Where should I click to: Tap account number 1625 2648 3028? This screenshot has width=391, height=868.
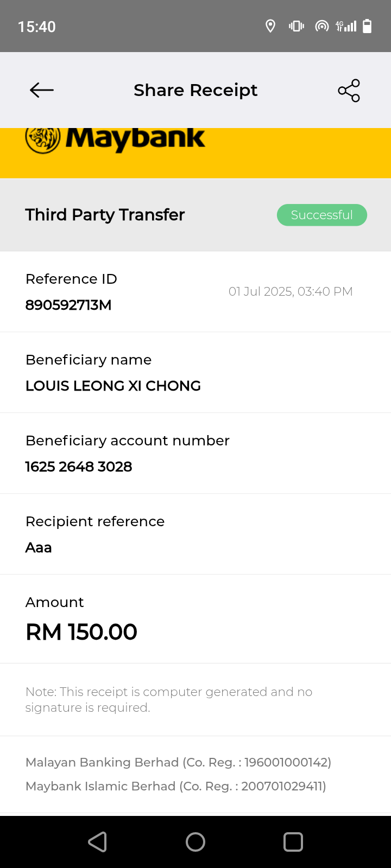tap(79, 467)
